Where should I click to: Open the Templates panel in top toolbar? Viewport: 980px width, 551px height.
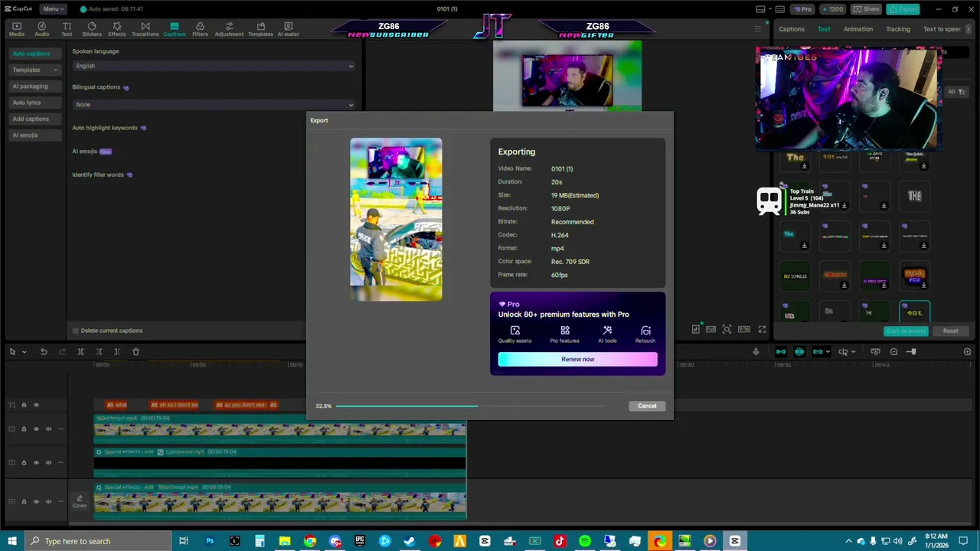(260, 29)
